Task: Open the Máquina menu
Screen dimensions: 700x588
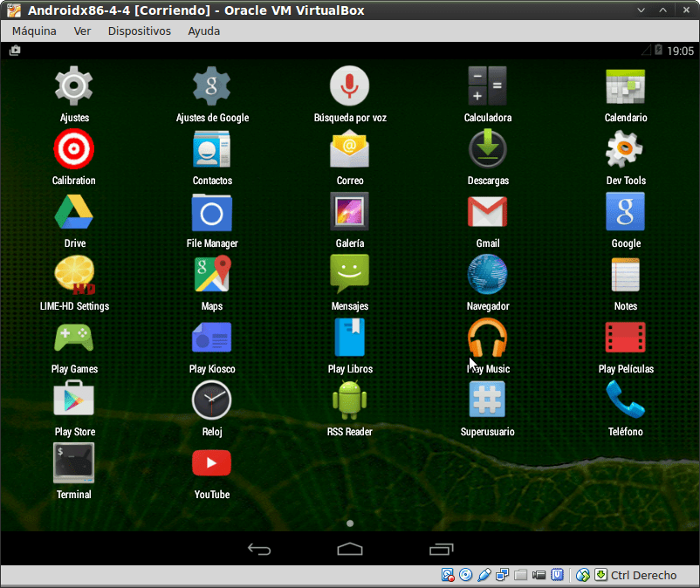Action: point(34,31)
